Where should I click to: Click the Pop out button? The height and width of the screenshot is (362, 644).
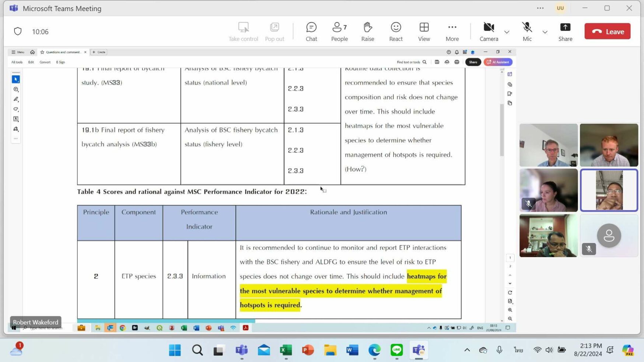[274, 31]
